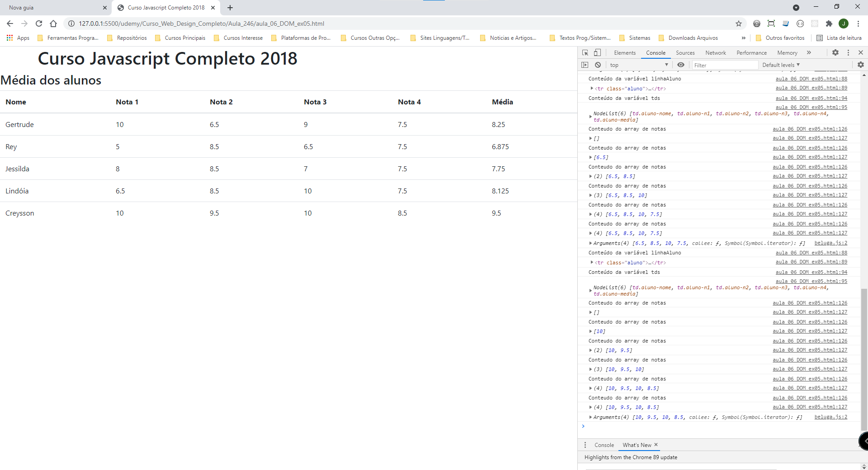Open the Performance tab
Viewport: 868px width, 470px height.
751,53
